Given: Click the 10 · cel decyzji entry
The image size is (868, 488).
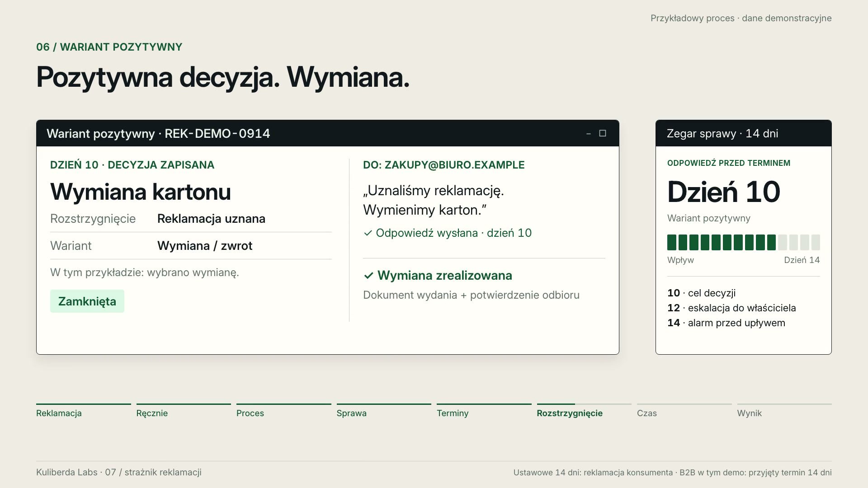Looking at the screenshot, I should point(702,293).
